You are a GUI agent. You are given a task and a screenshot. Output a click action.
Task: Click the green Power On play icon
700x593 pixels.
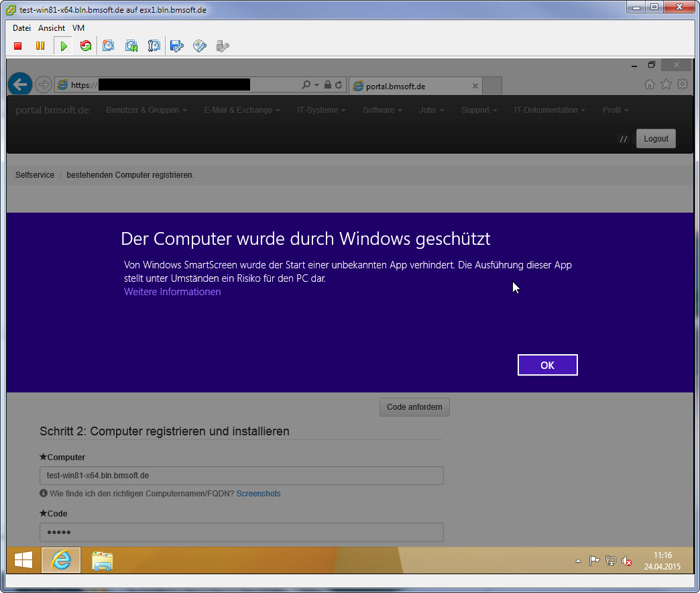point(64,46)
